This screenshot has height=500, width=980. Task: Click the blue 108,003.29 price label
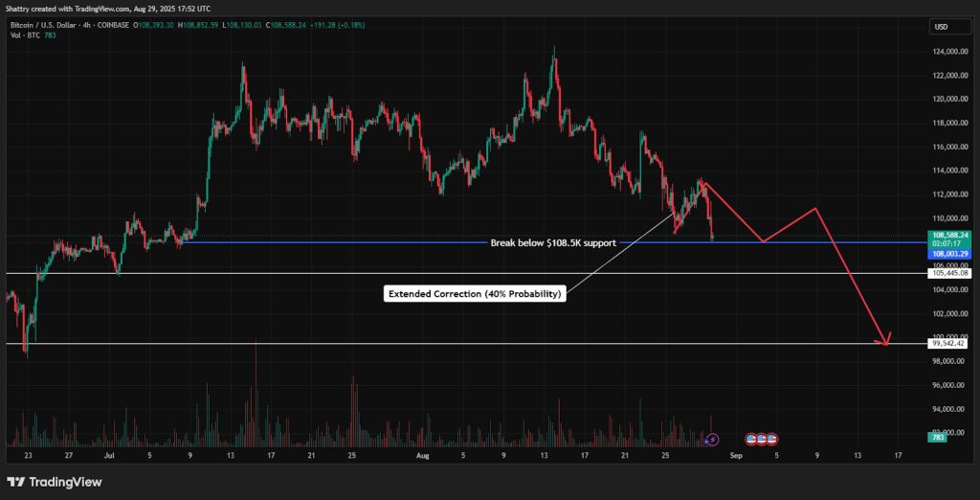tap(948, 254)
